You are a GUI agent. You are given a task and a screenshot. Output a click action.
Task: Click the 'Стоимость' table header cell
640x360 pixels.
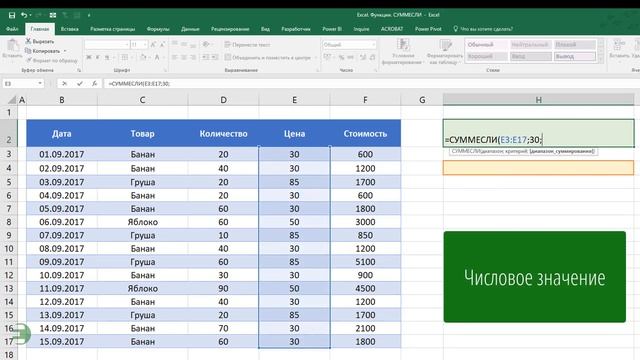click(x=365, y=133)
